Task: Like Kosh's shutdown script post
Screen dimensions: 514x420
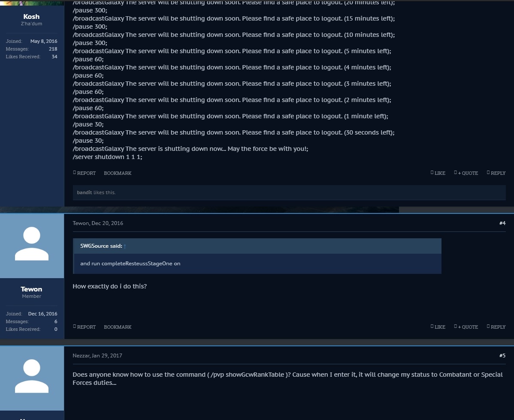Action: tap(438, 173)
